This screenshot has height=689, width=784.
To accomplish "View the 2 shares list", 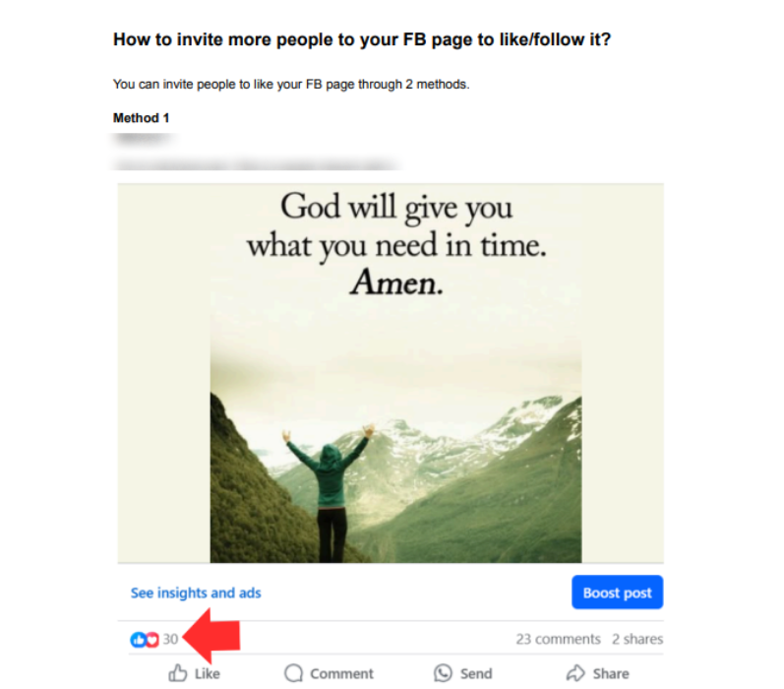I will click(637, 639).
